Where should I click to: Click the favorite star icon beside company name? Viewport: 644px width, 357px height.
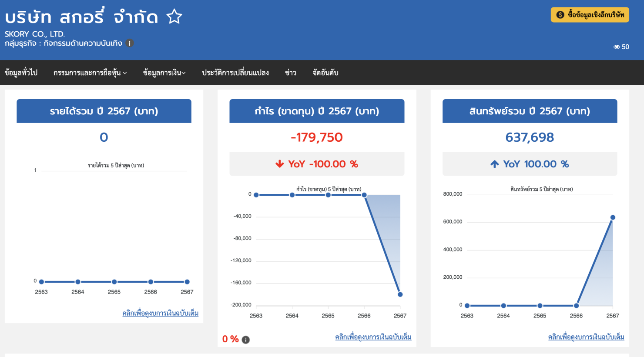pos(174,17)
